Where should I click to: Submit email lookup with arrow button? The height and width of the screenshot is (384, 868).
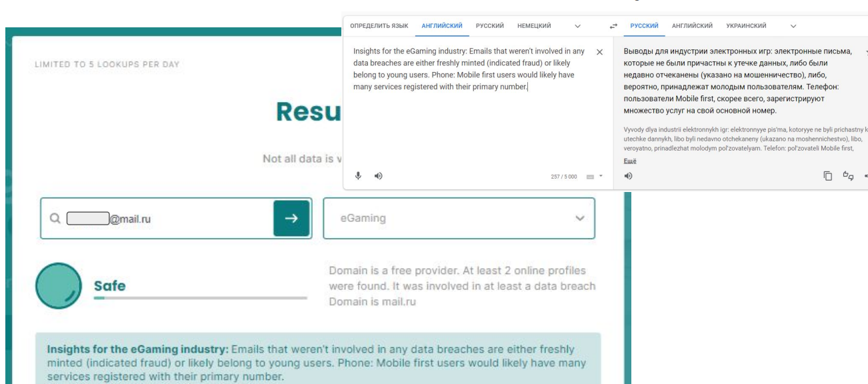[291, 218]
